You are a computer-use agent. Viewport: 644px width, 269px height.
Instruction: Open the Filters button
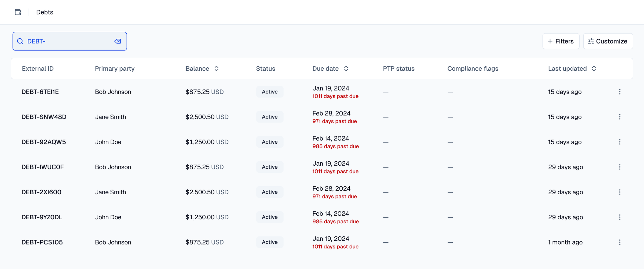tap(561, 41)
